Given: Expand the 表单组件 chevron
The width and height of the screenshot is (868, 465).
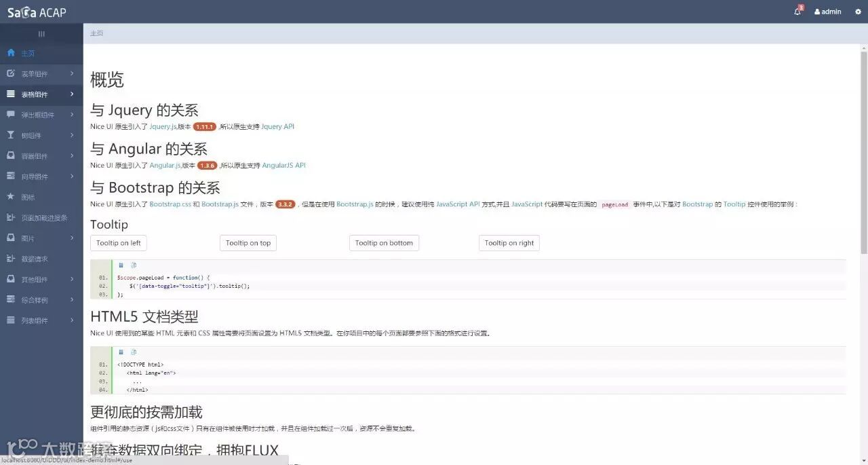Looking at the screenshot, I should [x=72, y=74].
